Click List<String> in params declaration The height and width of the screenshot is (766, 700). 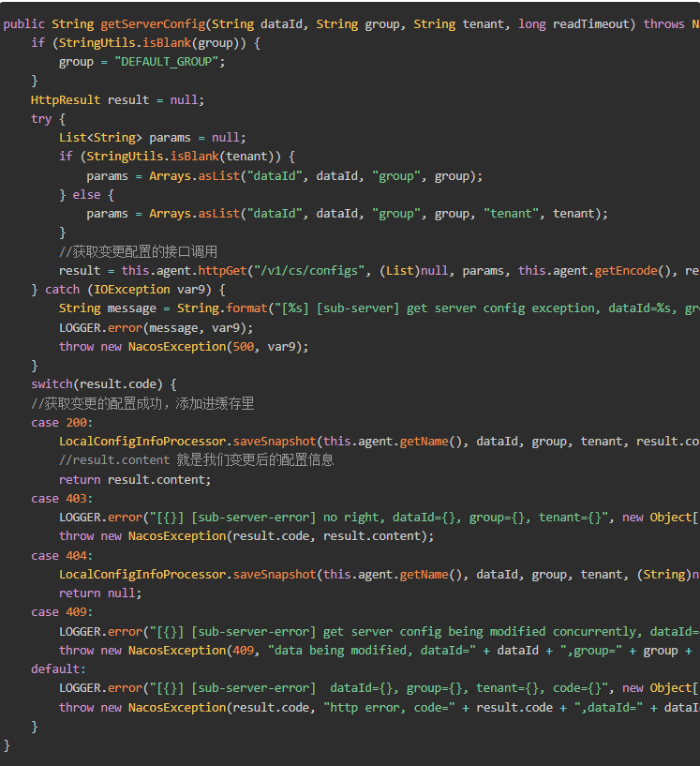(x=100, y=138)
